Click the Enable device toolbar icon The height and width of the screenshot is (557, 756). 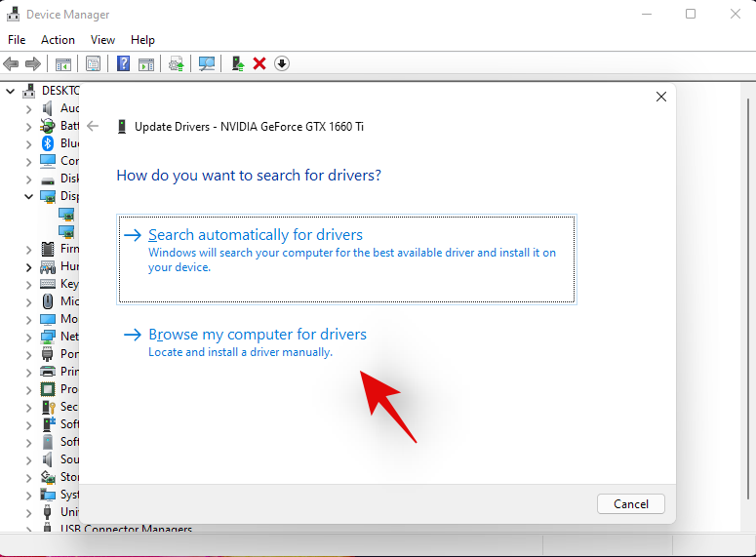coord(238,63)
